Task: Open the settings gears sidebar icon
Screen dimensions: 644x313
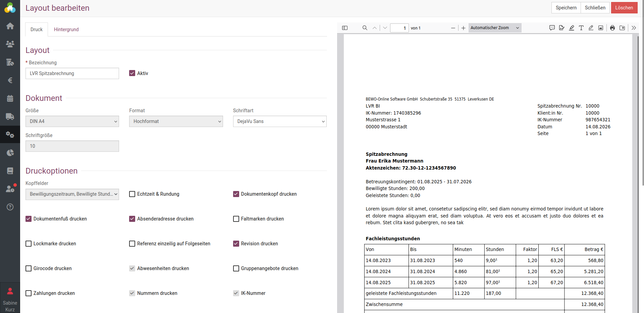Action: [x=10, y=134]
